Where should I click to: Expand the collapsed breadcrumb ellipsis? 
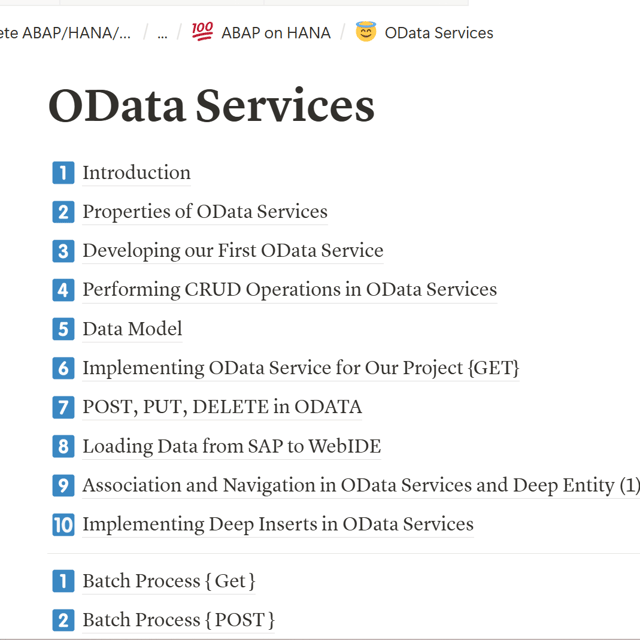click(162, 33)
